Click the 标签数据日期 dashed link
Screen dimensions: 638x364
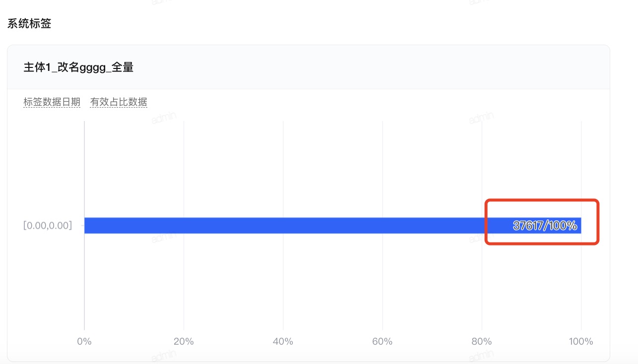52,102
